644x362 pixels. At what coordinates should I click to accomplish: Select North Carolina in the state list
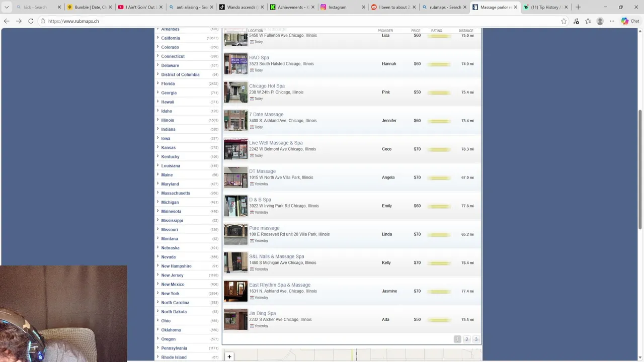[175, 303]
